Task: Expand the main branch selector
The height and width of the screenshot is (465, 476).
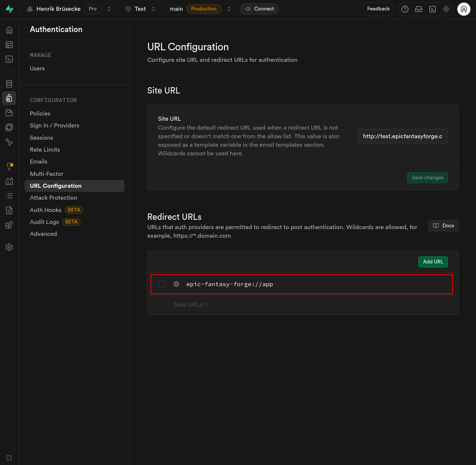Action: point(228,9)
